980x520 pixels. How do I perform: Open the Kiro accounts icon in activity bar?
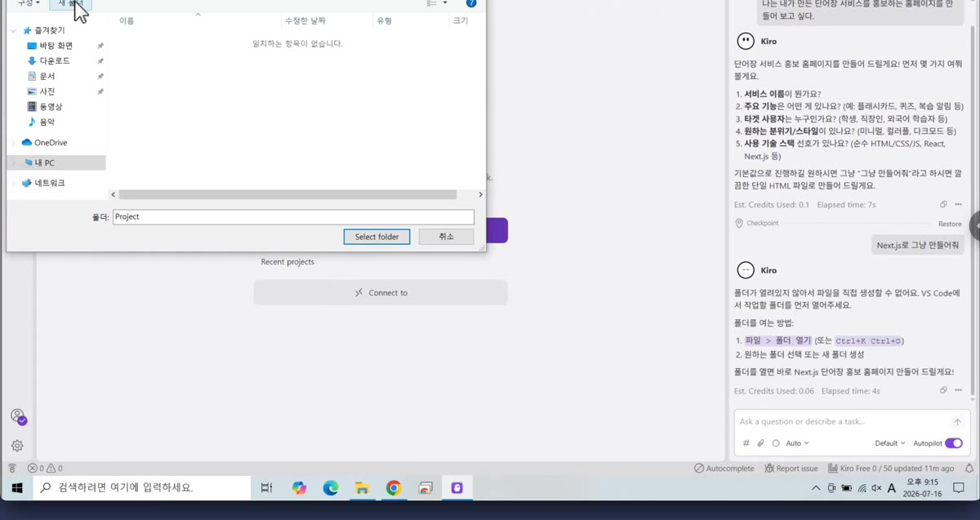(x=17, y=416)
